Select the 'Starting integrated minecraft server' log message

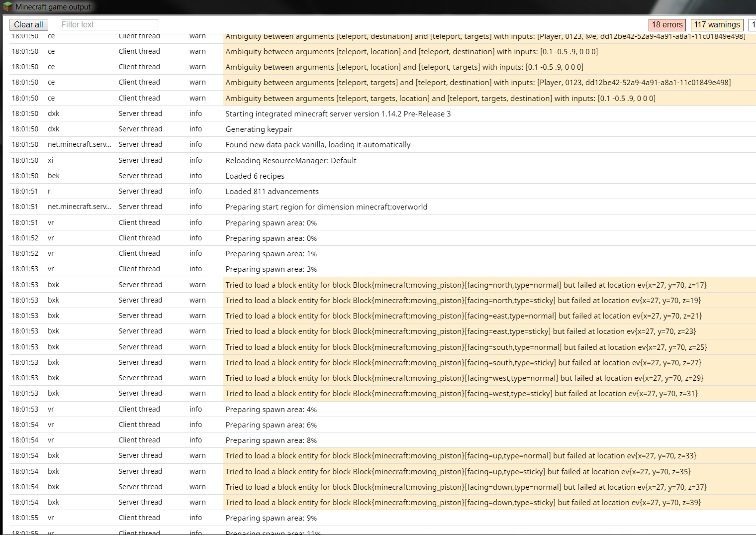[x=338, y=114]
